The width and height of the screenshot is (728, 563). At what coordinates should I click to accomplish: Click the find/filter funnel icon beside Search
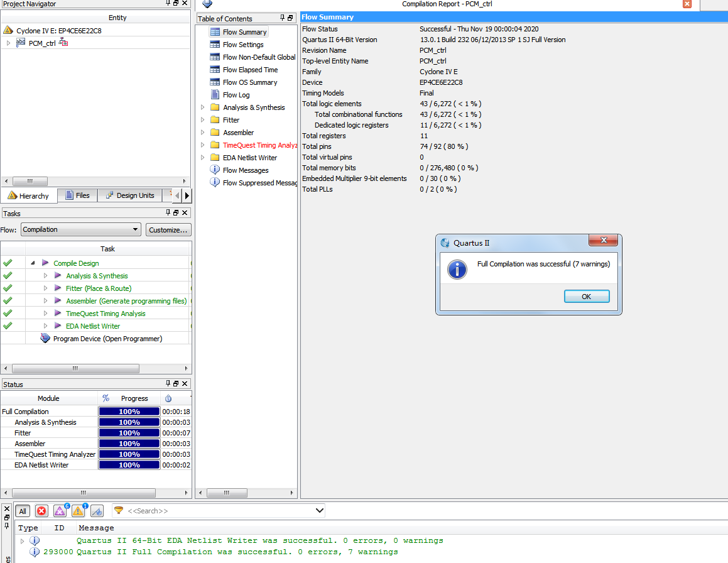[119, 510]
